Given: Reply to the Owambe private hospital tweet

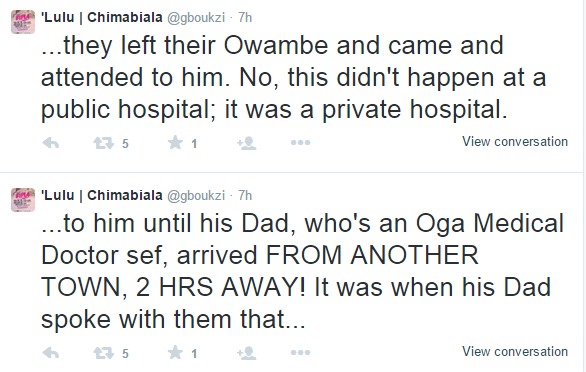Looking at the screenshot, I should coord(51,143).
